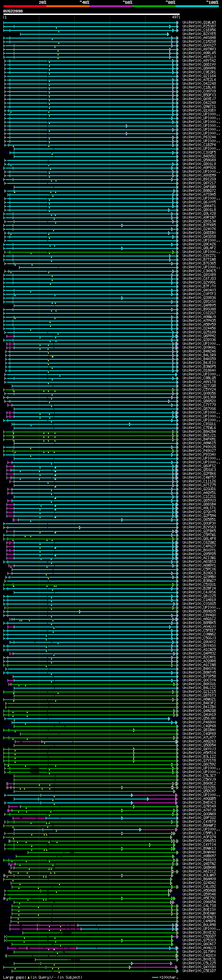Select the UniRef100_Q6L4F8 label
Image resolution: width=222 pixels, height=980 pixels.
(199, 538)
